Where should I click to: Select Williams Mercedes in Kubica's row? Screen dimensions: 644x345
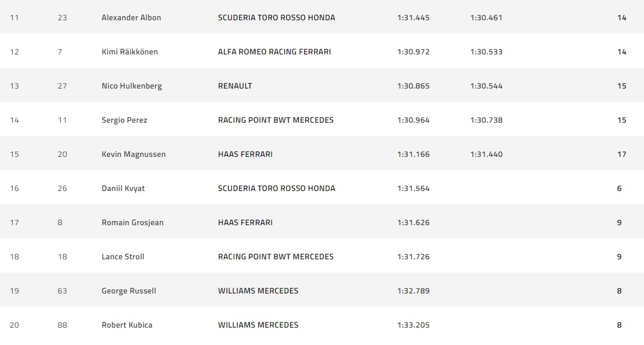[x=258, y=325]
